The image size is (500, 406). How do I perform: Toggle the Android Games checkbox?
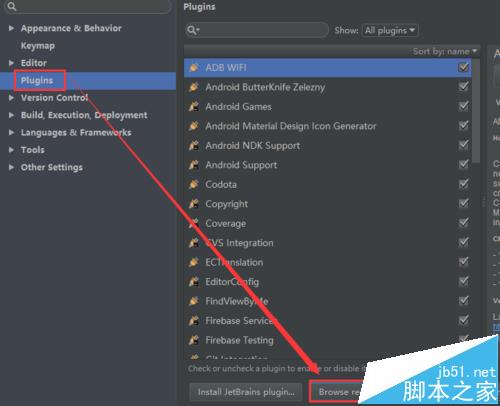[464, 106]
